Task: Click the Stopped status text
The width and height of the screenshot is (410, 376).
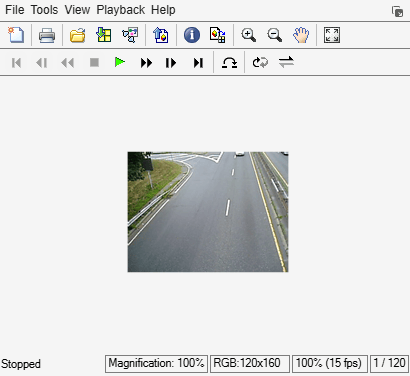Action: tap(21, 364)
